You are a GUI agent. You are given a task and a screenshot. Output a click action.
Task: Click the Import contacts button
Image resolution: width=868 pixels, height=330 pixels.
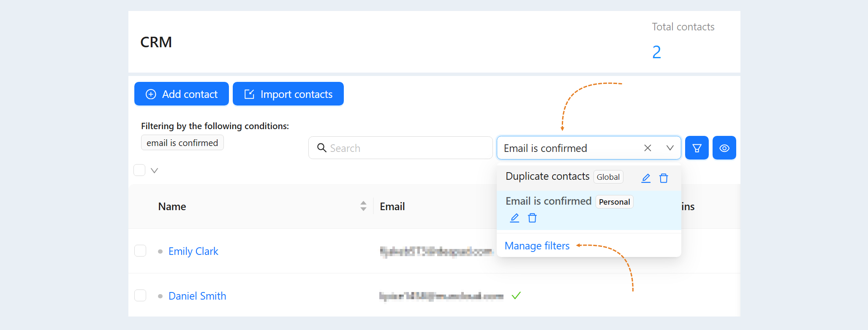point(288,94)
